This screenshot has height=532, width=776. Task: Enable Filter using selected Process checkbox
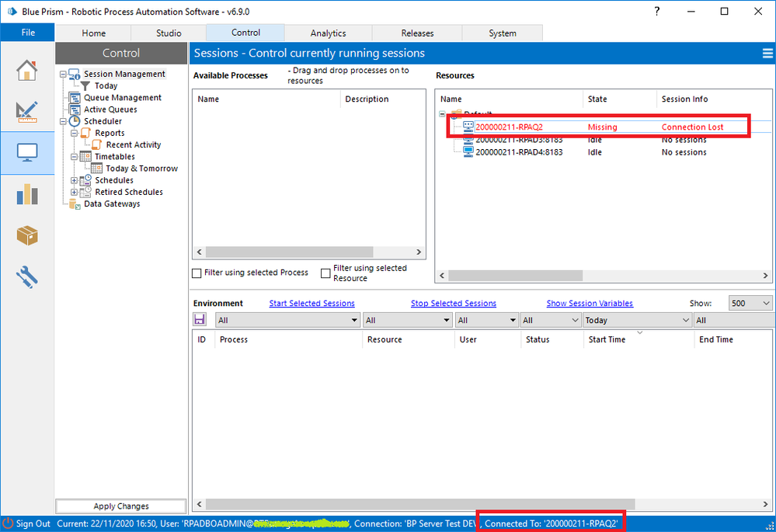[x=197, y=273]
